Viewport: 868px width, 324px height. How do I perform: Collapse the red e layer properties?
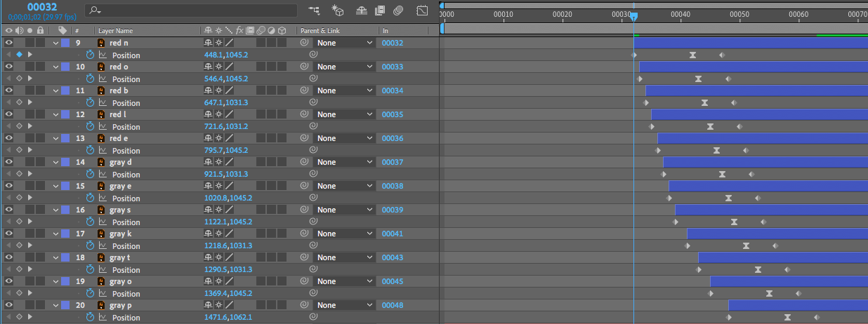pyautogui.click(x=55, y=138)
